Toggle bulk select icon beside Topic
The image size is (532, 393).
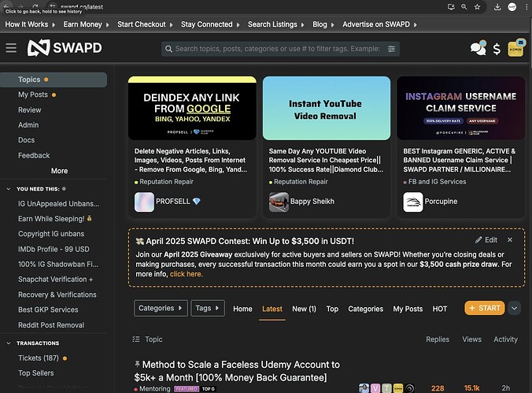point(136,339)
